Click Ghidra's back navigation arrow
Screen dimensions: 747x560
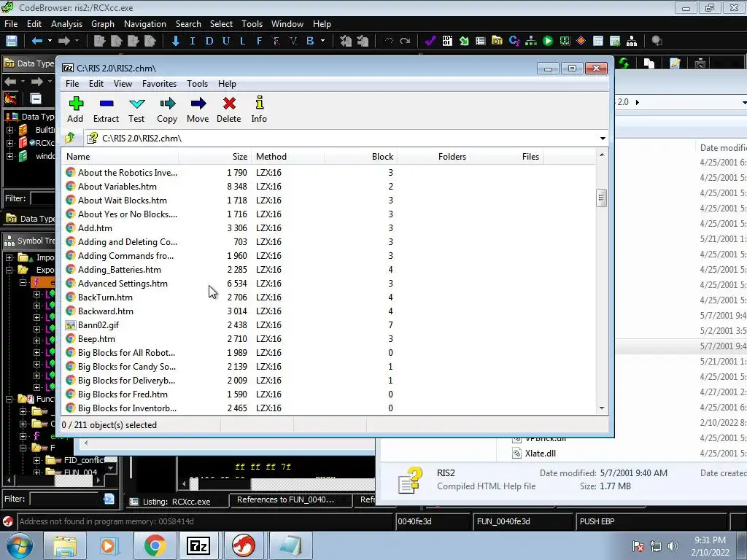36,41
